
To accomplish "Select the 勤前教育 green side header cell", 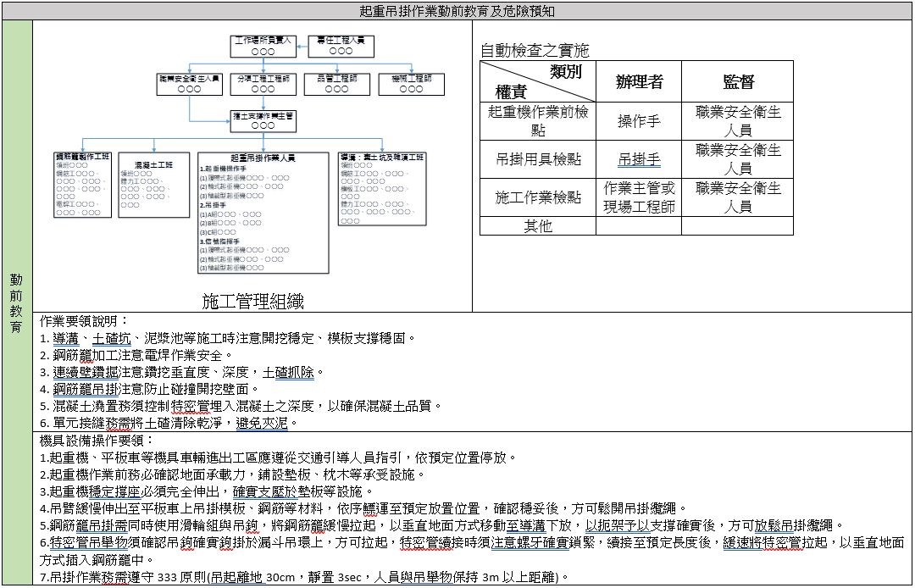I will click(16, 302).
